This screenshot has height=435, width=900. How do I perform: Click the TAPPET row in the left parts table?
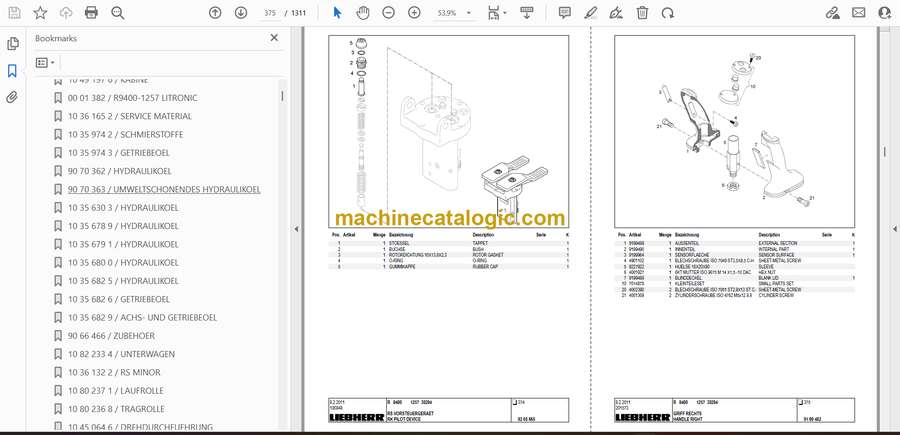[449, 243]
